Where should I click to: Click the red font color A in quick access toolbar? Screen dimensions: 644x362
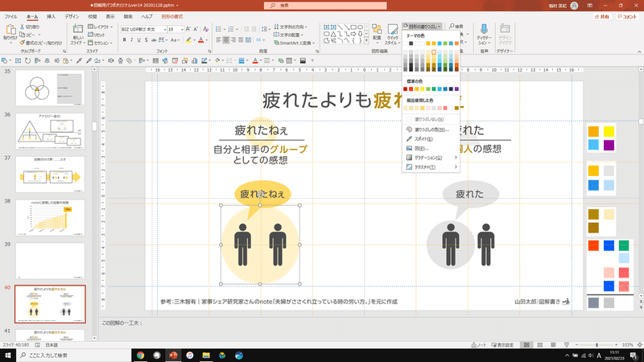(255, 61)
